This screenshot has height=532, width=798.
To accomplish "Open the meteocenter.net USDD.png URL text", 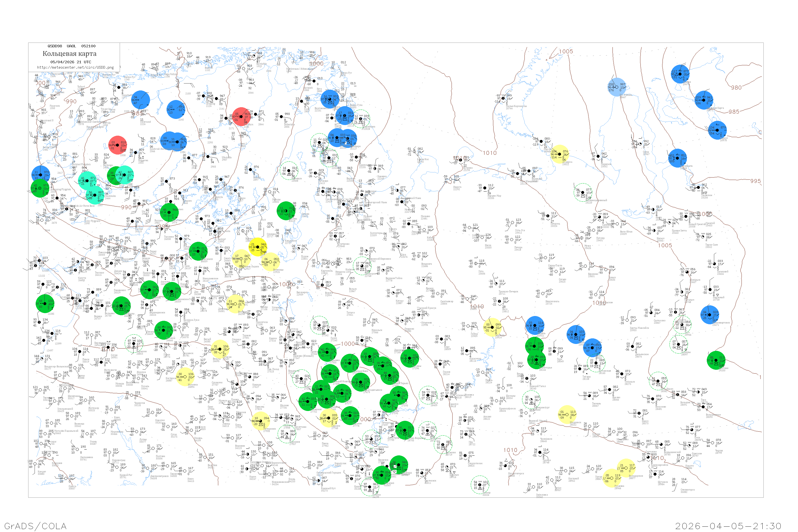I will pyautogui.click(x=75, y=67).
